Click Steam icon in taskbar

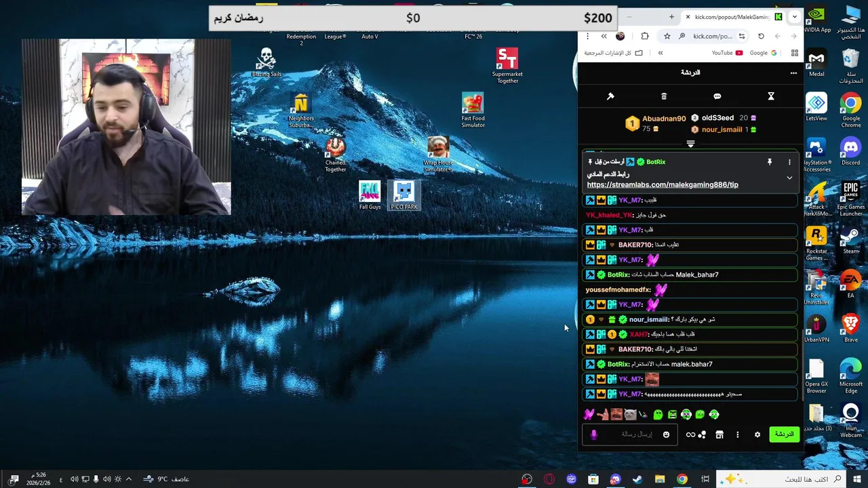[x=637, y=479]
